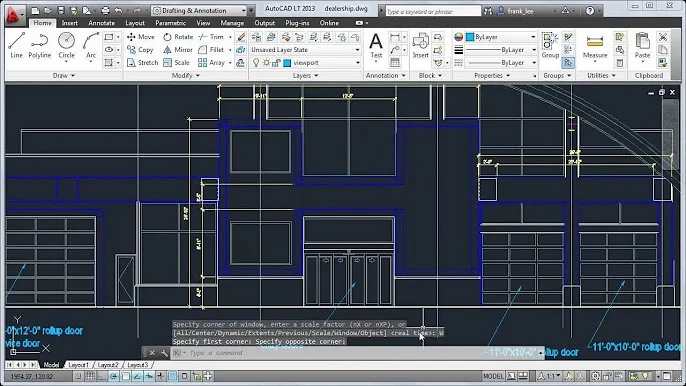Viewport: 686px width, 386px height.
Task: Open the object color ByLayer dropdown
Action: click(x=501, y=37)
